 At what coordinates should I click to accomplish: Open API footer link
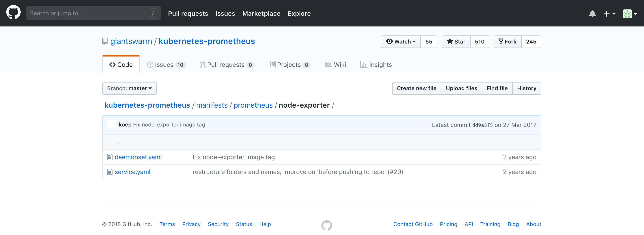point(469,224)
